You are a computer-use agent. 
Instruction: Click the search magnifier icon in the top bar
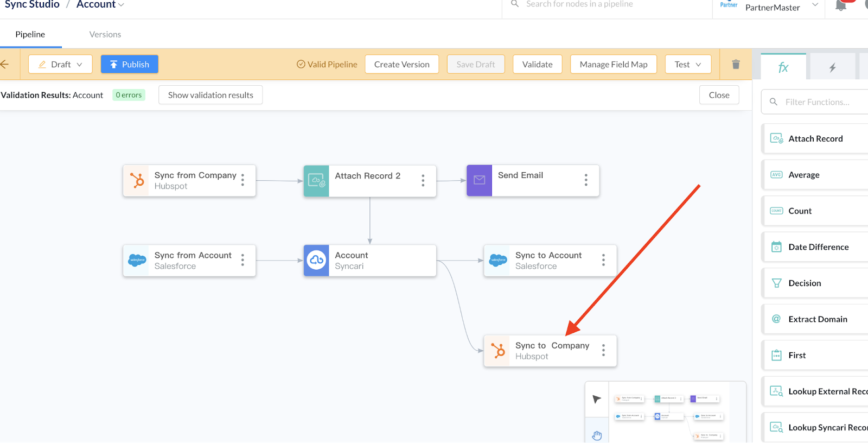tap(515, 4)
